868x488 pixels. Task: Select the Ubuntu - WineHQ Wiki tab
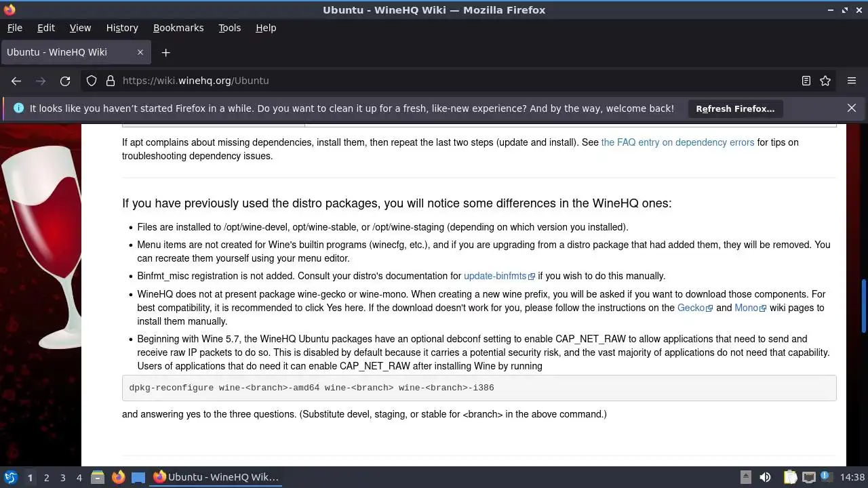click(76, 52)
